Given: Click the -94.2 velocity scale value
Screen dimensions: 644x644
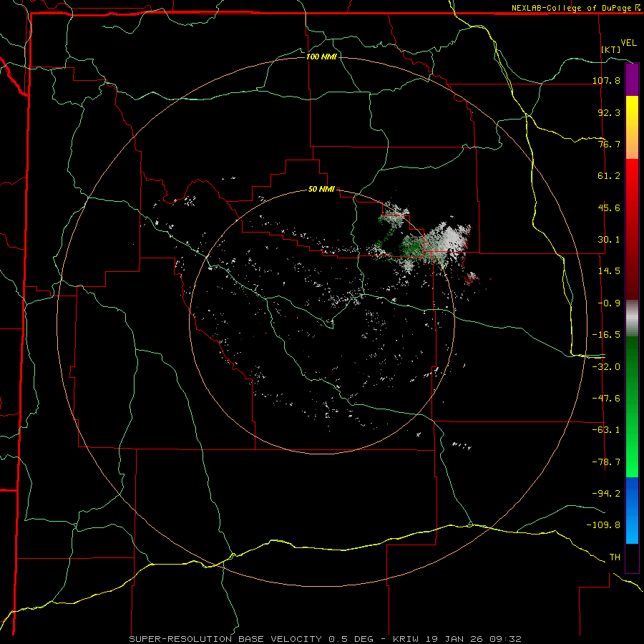Looking at the screenshot, I should coord(606,493).
